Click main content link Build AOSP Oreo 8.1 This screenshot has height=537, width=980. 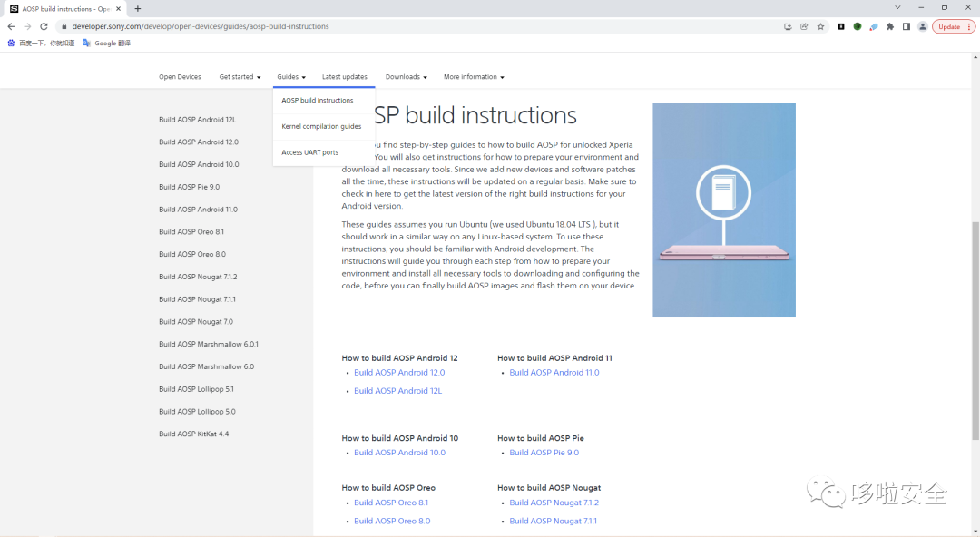coord(391,503)
